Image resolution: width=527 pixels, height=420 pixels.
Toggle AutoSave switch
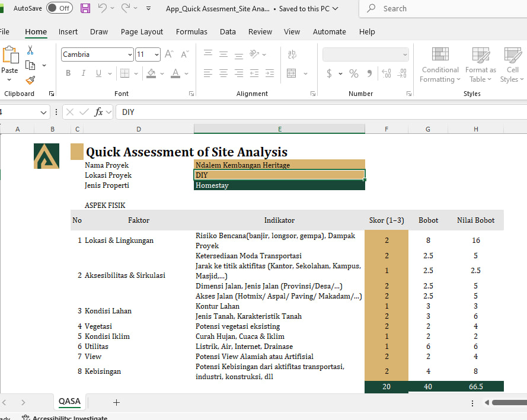(x=59, y=8)
